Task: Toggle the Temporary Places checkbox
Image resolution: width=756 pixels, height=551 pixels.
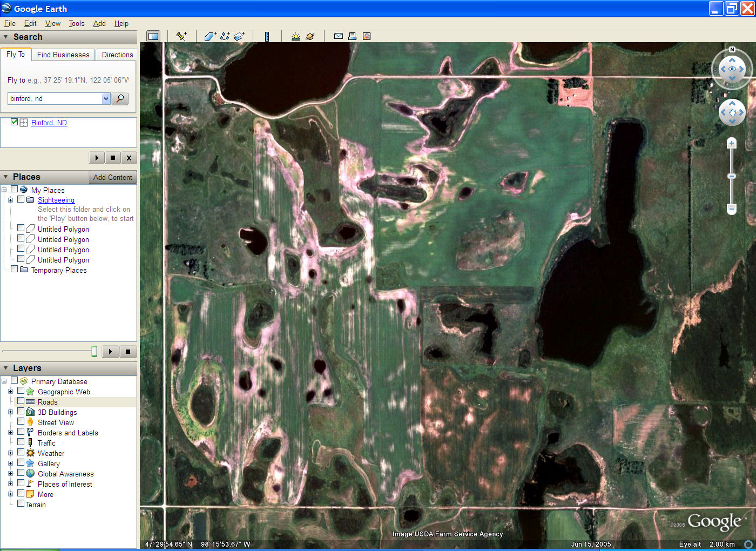Action: [15, 269]
